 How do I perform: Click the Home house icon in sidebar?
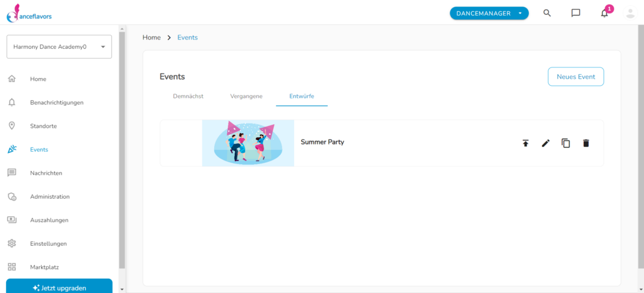(x=12, y=79)
